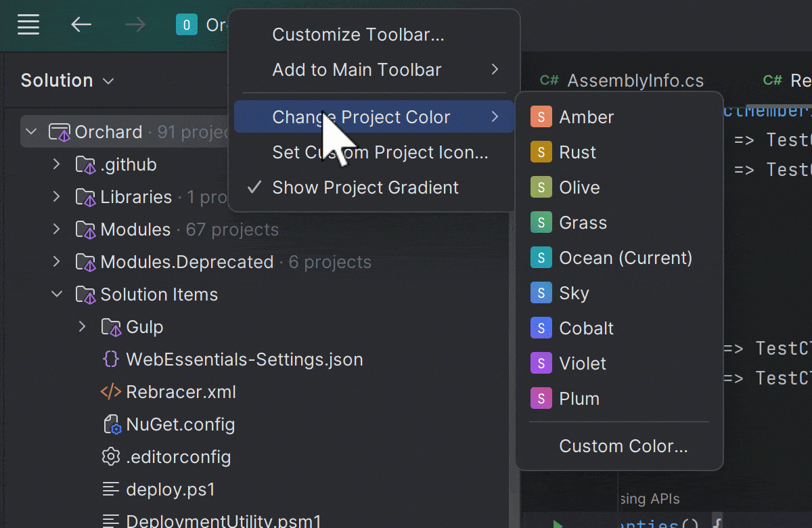The height and width of the screenshot is (528, 812).
Task: Click Set Custom Project Icon option
Action: pyautogui.click(x=380, y=152)
